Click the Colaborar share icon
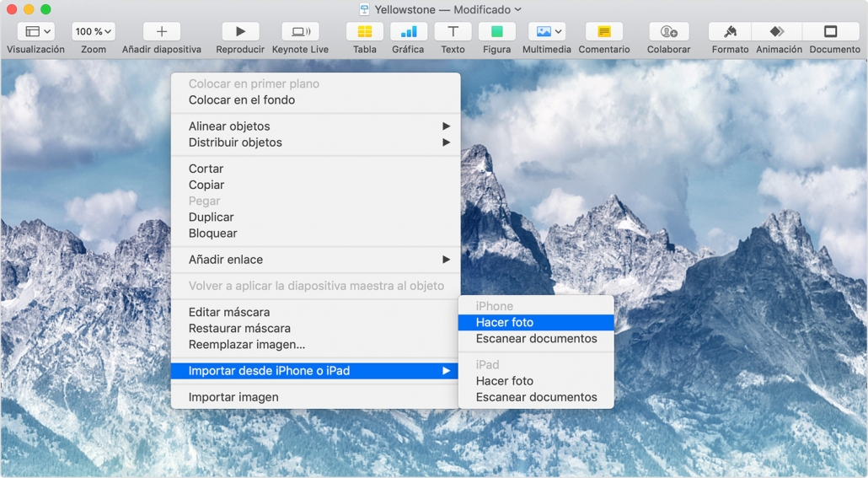 [x=669, y=31]
